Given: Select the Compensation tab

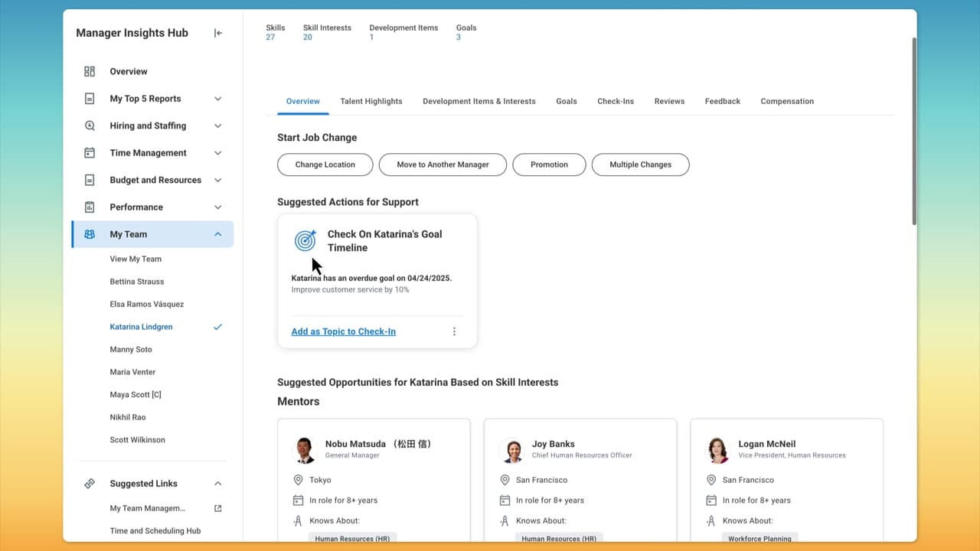Looking at the screenshot, I should 787,101.
